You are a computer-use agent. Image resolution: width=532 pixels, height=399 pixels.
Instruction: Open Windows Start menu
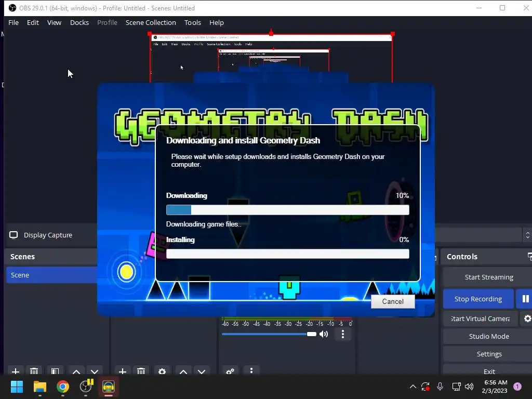pyautogui.click(x=17, y=387)
